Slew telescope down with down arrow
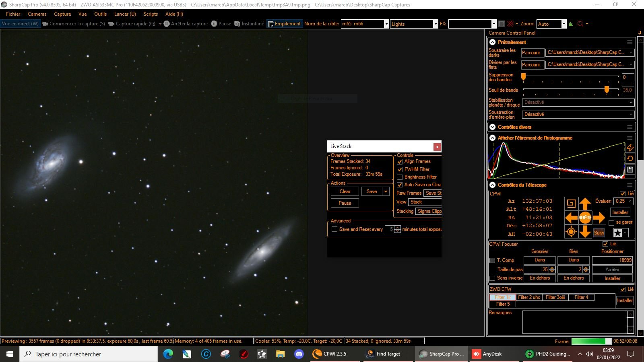 (585, 231)
